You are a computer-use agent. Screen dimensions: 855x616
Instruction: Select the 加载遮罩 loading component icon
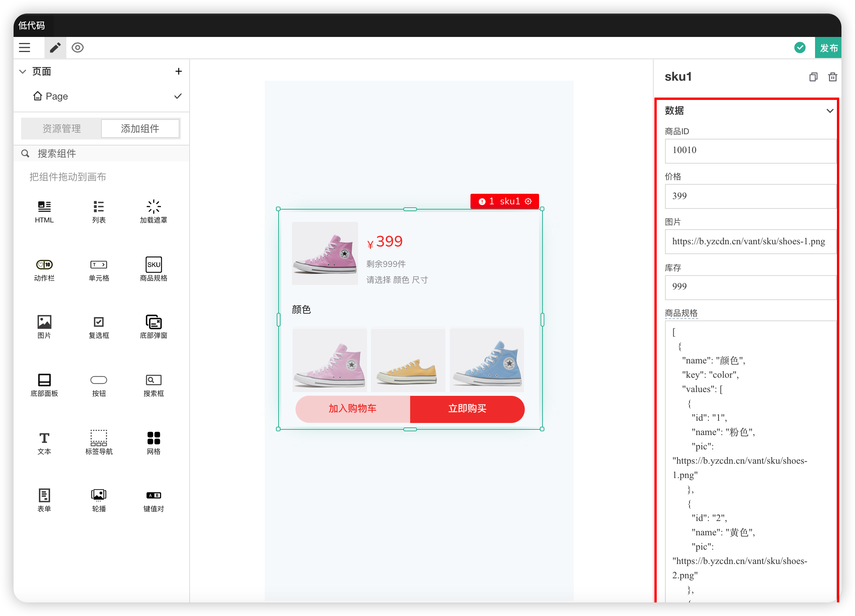pyautogui.click(x=153, y=207)
